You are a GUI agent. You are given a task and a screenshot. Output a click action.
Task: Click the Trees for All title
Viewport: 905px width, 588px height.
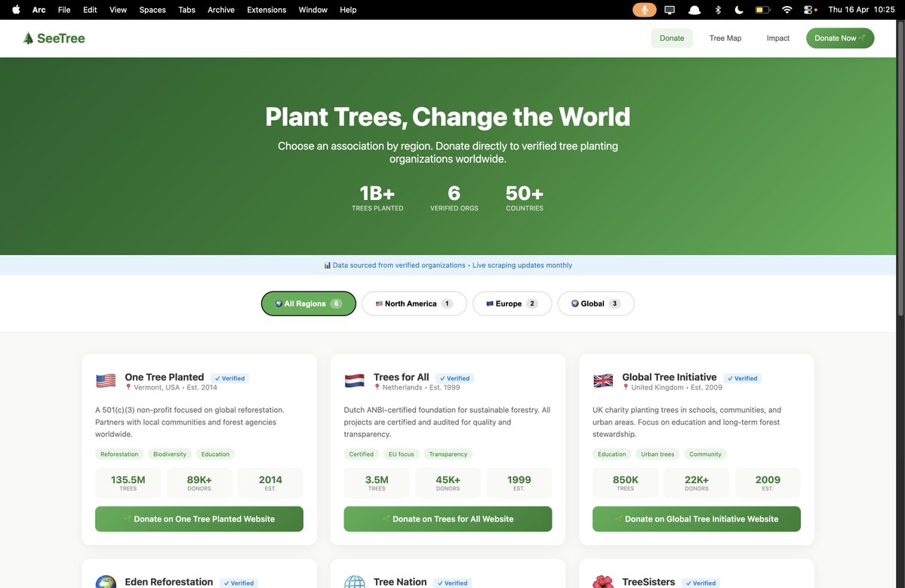[x=401, y=377]
